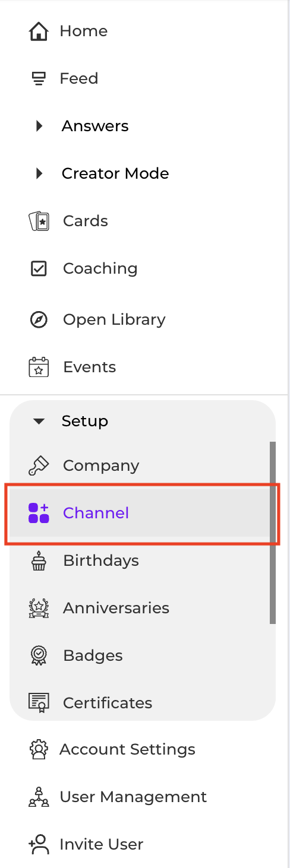
Task: Click the Company paintbrush icon
Action: (39, 465)
